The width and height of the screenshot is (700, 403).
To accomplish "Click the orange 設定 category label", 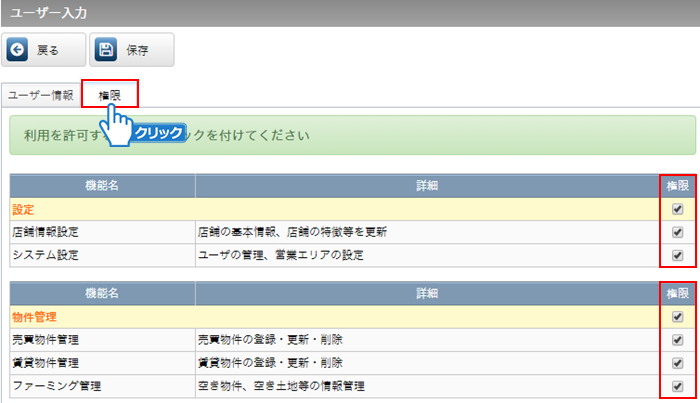I will [24, 209].
